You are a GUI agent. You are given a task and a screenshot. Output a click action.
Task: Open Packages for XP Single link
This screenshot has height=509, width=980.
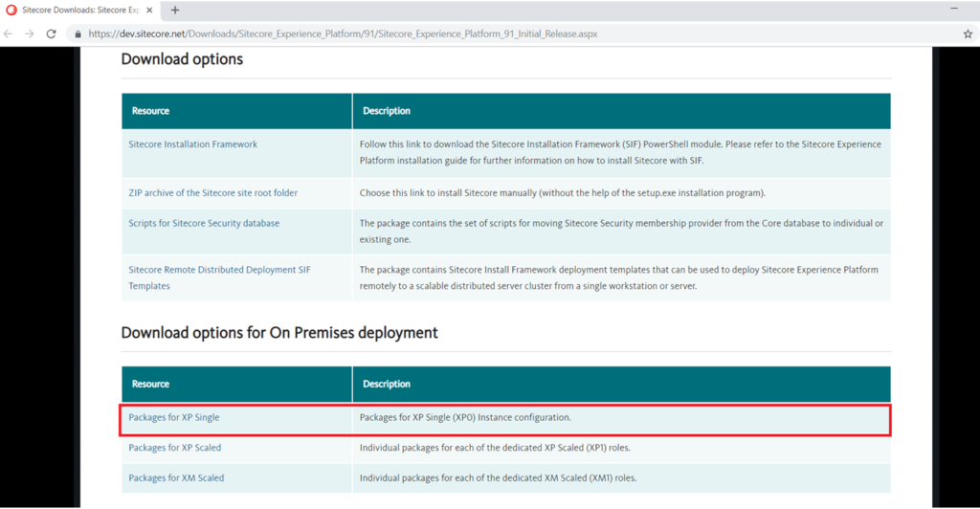174,417
